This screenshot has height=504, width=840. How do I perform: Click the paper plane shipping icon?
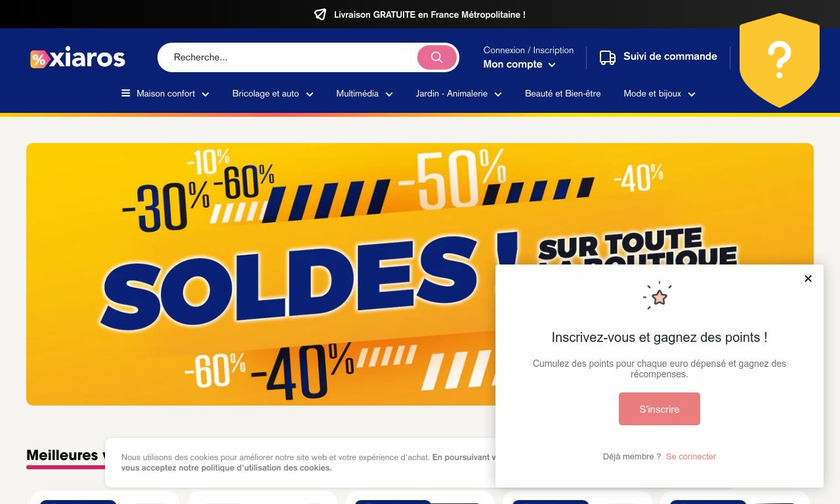coord(320,14)
